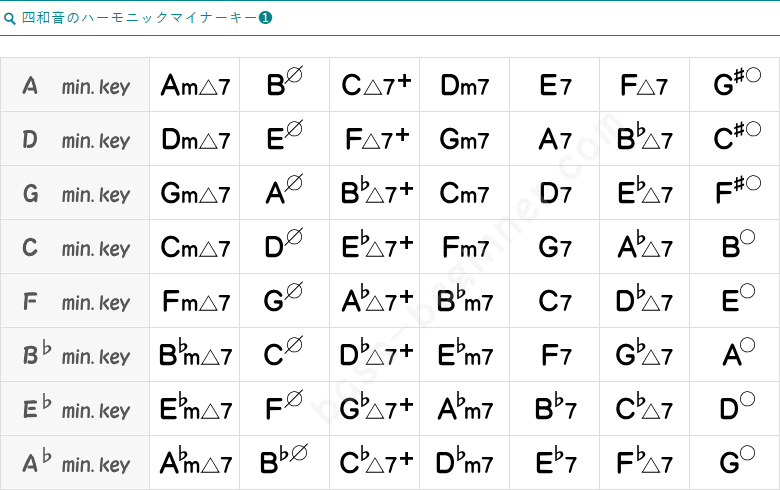The image size is (780, 490).
Task: Select the A min. key row header
Action: coord(75,86)
